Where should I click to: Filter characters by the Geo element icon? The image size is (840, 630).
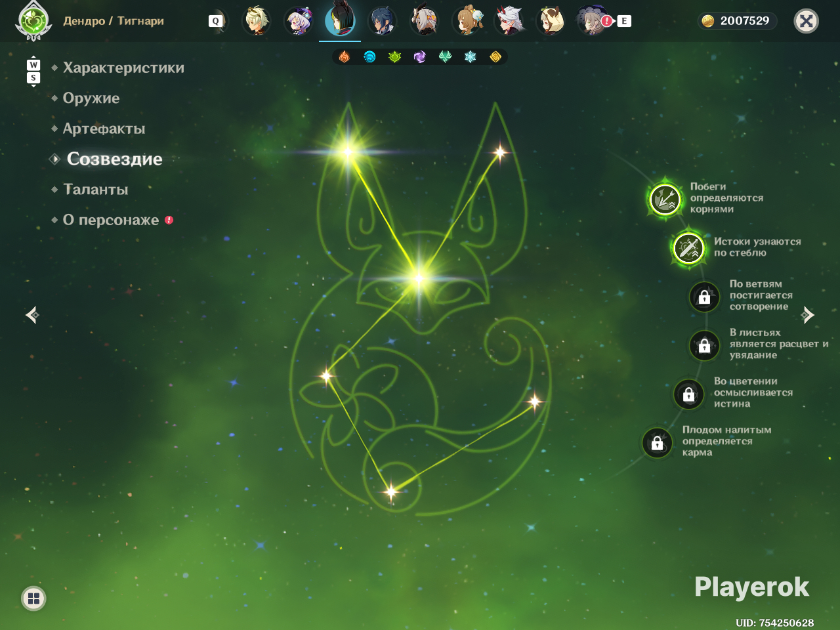pyautogui.click(x=495, y=57)
